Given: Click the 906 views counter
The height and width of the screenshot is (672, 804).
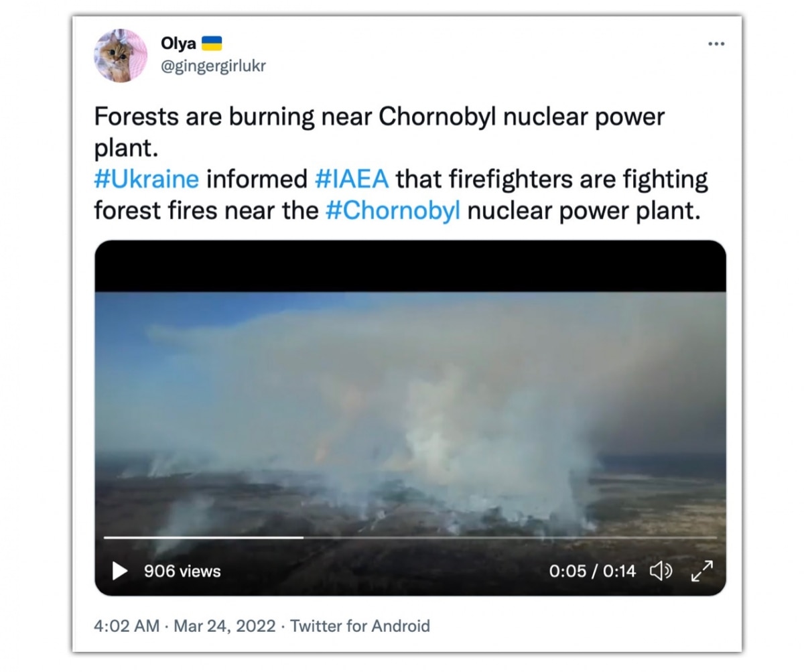Looking at the screenshot, I should pos(182,571).
